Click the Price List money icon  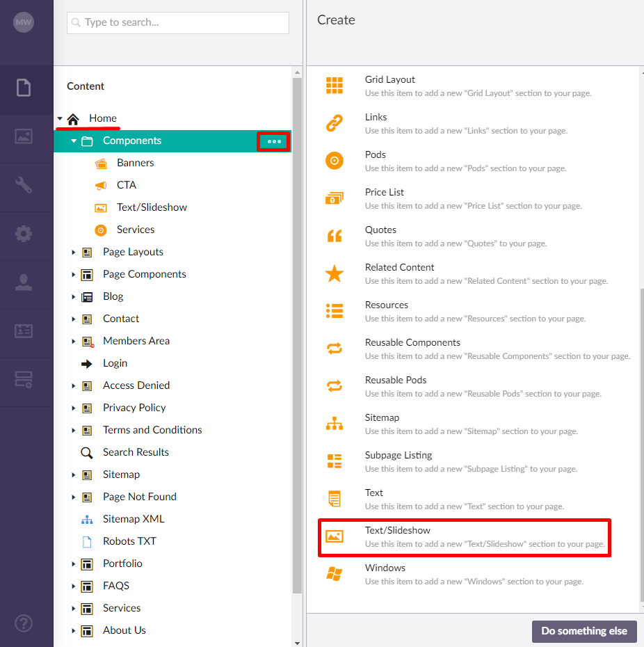coord(334,198)
